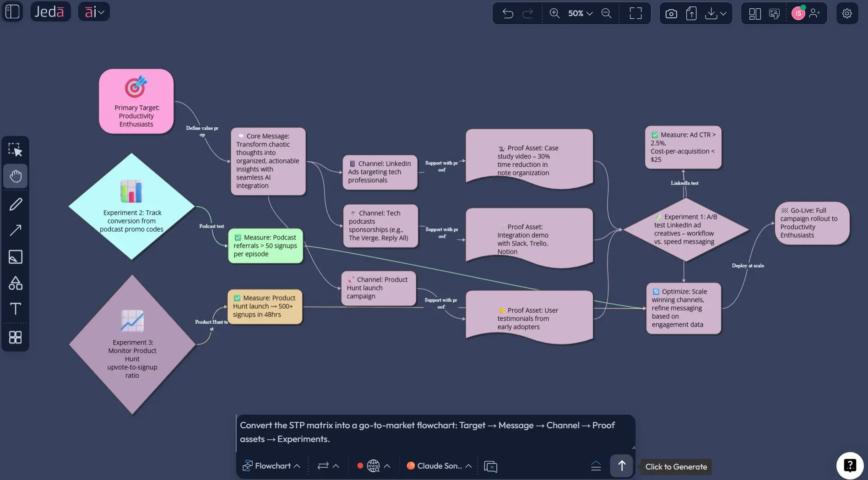Take a screenshot with the camera icon
Image resolution: width=868 pixels, height=480 pixels.
(671, 13)
